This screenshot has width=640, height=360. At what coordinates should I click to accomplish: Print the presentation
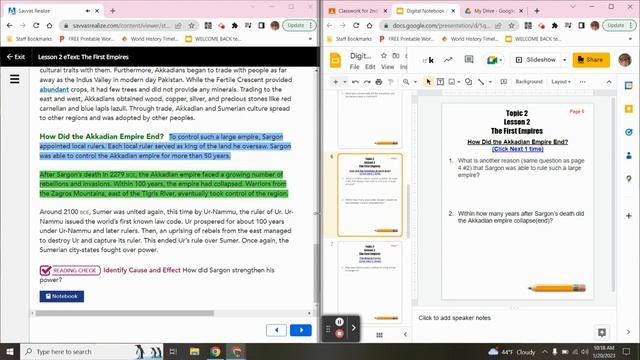[x=379, y=82]
